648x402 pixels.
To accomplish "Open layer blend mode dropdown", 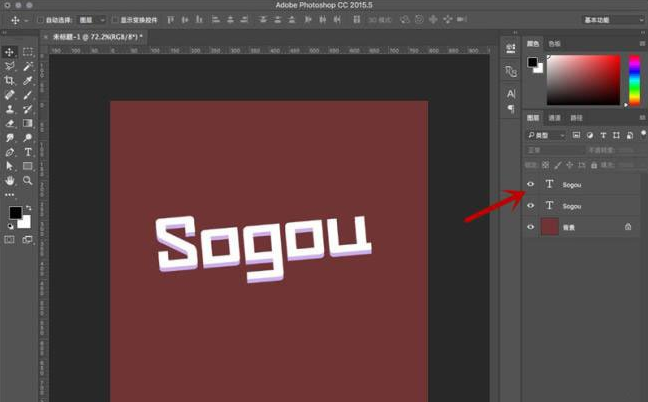I will 555,150.
